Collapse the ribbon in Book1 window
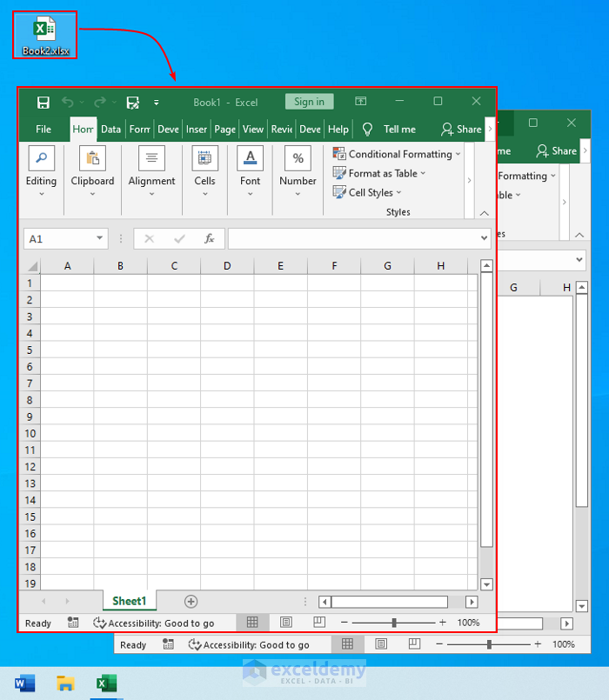The width and height of the screenshot is (609, 700). [485, 213]
